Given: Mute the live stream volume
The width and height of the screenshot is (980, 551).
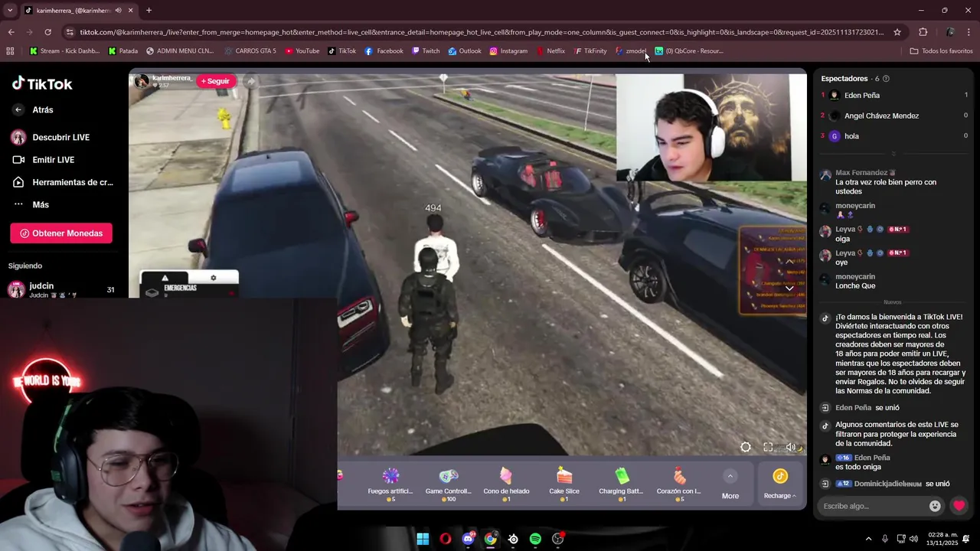Looking at the screenshot, I should 791,448.
